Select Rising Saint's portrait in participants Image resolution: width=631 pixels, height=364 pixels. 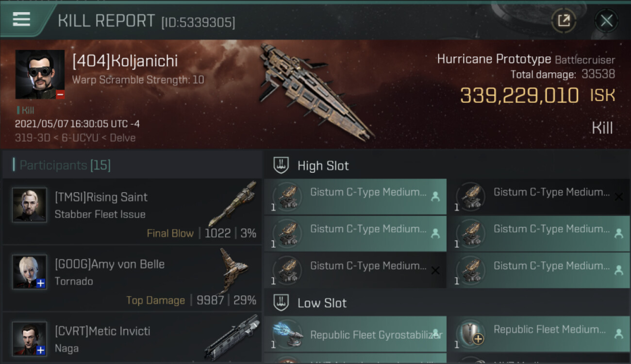click(x=30, y=205)
